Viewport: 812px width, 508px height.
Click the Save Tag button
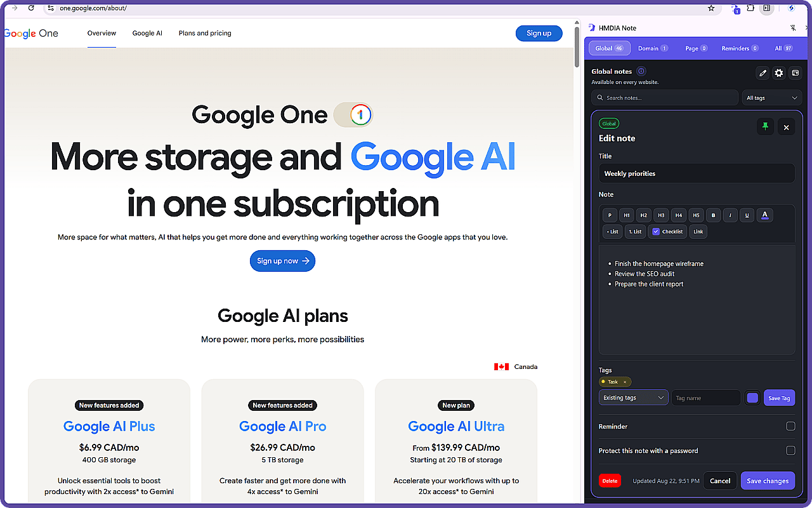click(779, 398)
